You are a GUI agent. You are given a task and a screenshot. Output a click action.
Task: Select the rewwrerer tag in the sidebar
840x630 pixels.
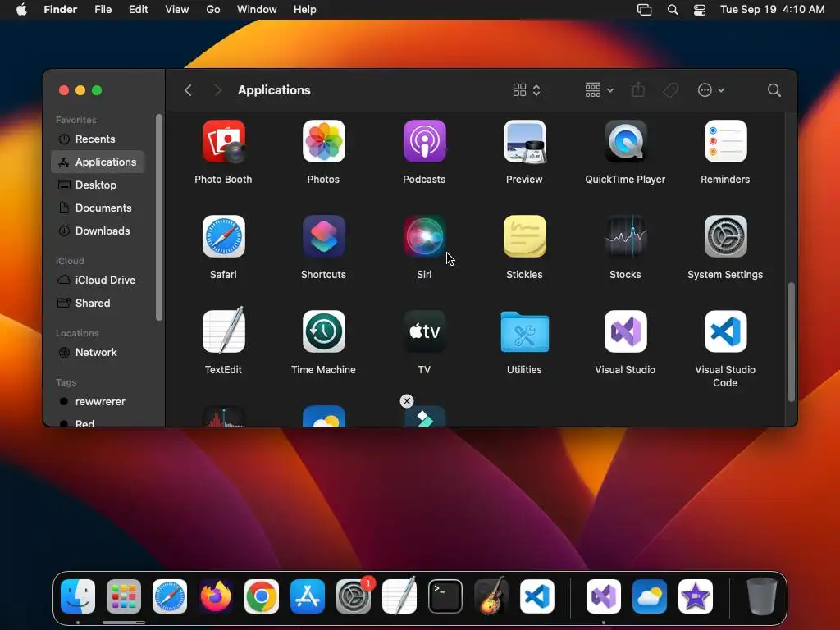98,402
